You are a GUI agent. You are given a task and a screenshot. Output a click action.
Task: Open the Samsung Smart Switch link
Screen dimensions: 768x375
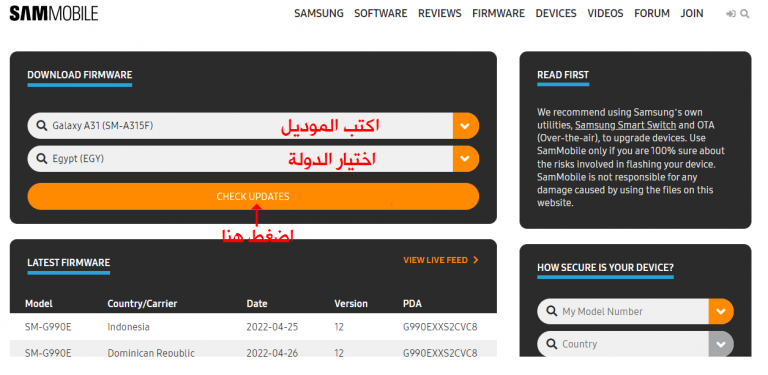tap(625, 125)
